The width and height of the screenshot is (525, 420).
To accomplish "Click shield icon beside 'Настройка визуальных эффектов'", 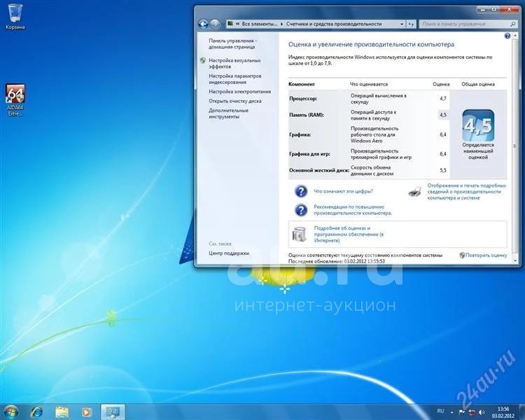I will [x=202, y=60].
